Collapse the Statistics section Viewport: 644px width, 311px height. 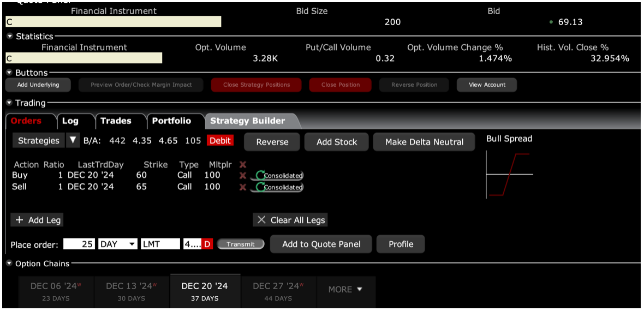pos(10,37)
